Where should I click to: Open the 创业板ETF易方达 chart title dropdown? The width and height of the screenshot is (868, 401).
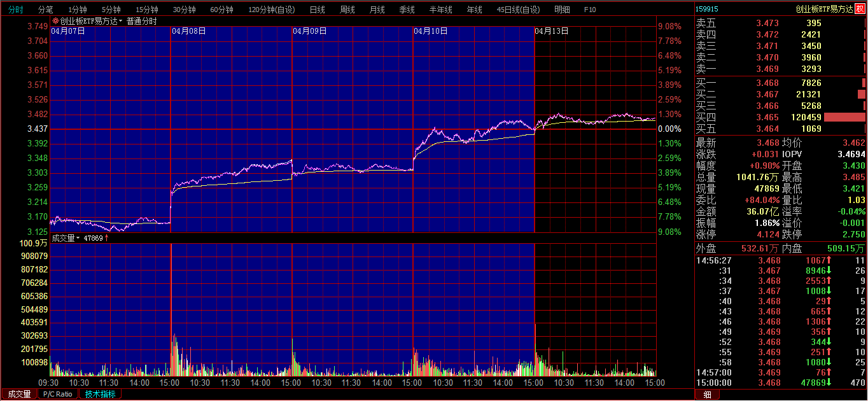click(x=120, y=22)
